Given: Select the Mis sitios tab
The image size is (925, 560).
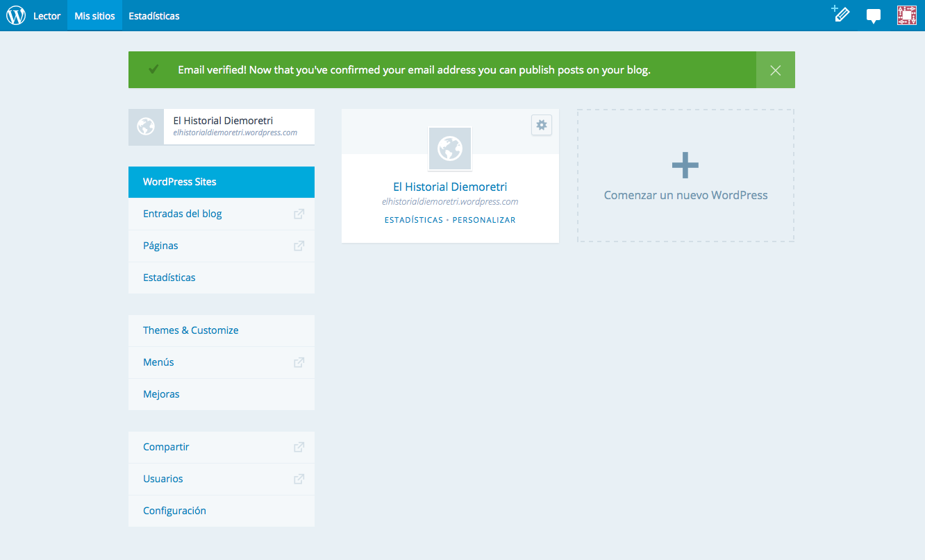Looking at the screenshot, I should click(94, 15).
